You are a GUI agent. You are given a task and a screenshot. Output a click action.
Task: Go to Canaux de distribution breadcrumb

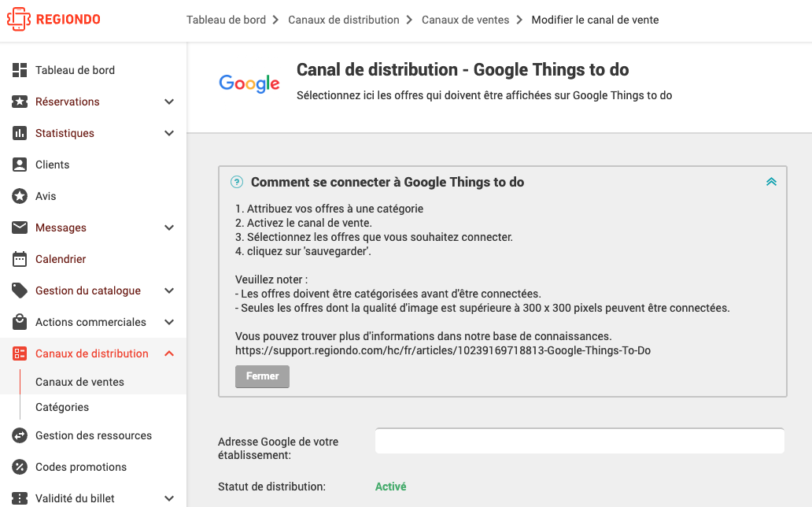(x=344, y=20)
